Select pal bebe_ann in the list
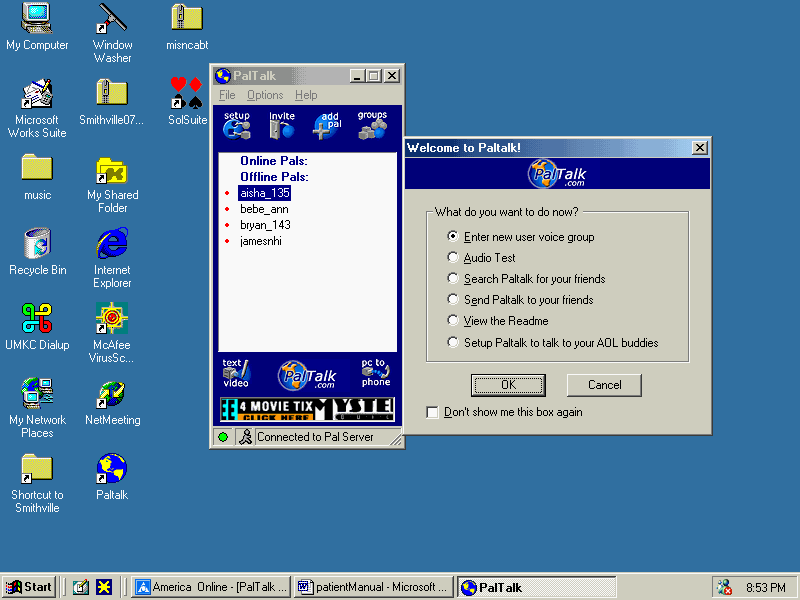Image resolution: width=800 pixels, height=600 pixels. tap(264, 209)
